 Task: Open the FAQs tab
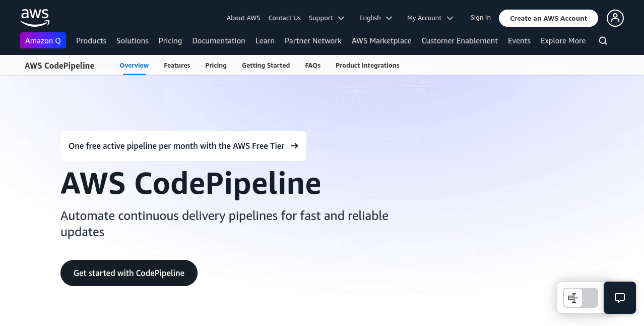pyautogui.click(x=313, y=66)
